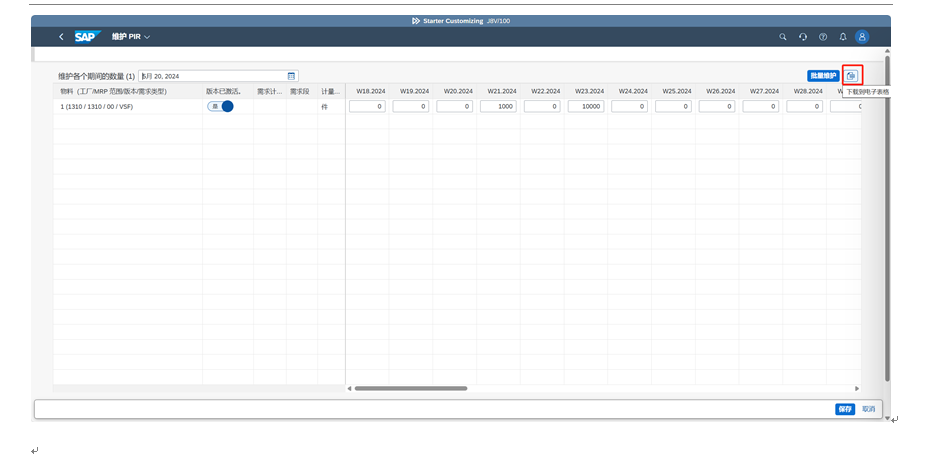Screen dimensions: 935x459
Task: Expand the 维护 PIR title dropdown
Action: [x=148, y=37]
